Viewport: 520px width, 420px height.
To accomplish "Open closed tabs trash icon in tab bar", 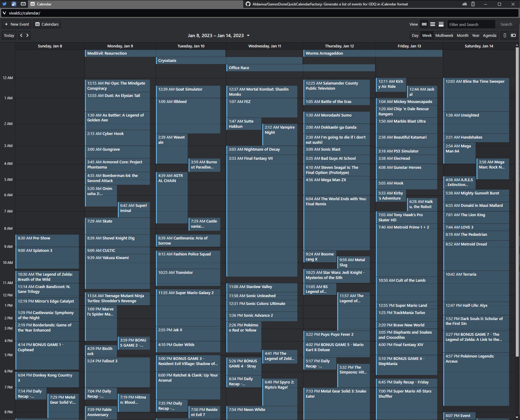I will [x=473, y=4].
